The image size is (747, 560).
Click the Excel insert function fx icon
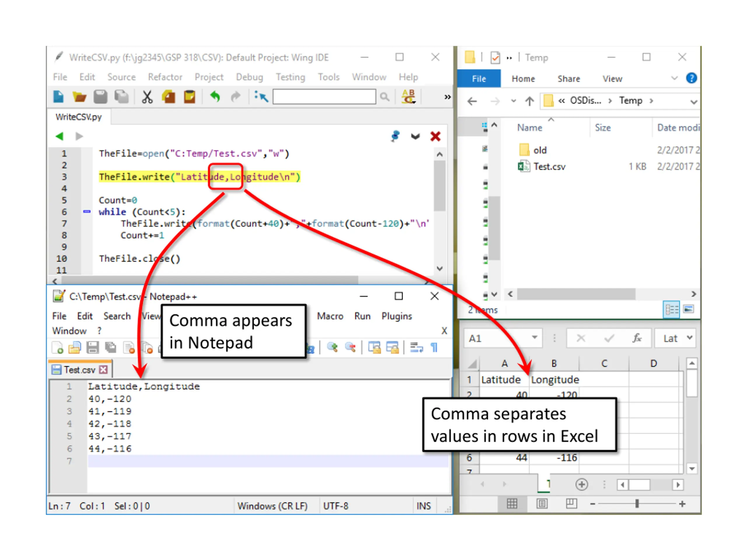pos(637,338)
